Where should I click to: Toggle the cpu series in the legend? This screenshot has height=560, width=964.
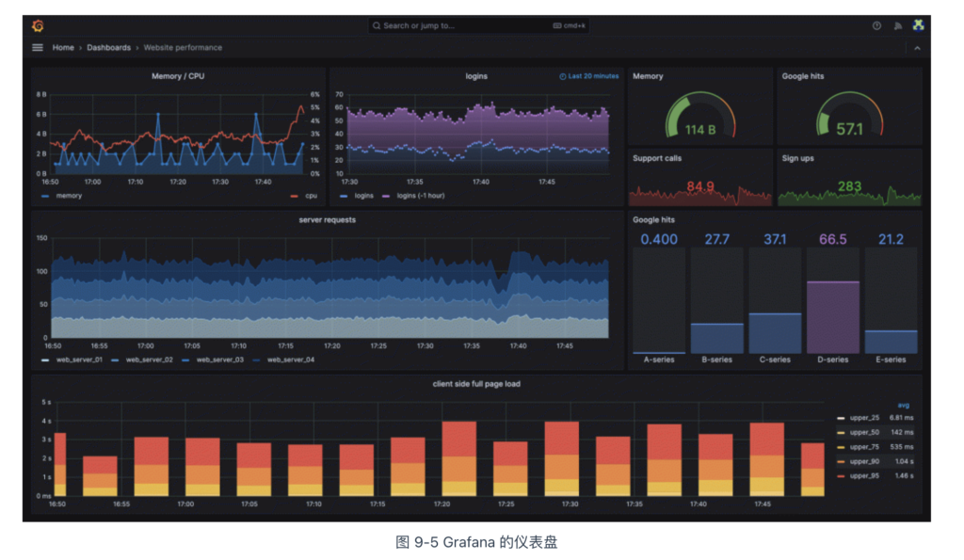click(311, 196)
